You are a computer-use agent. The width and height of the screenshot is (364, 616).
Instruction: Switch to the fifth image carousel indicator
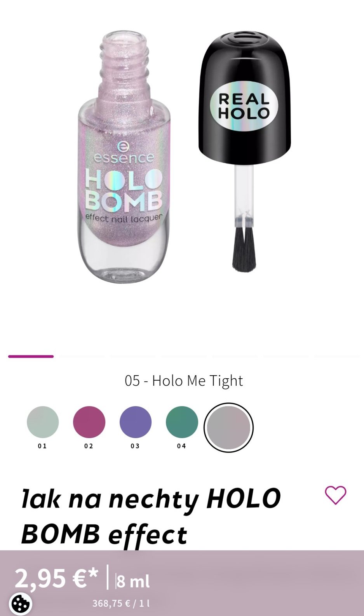click(234, 356)
